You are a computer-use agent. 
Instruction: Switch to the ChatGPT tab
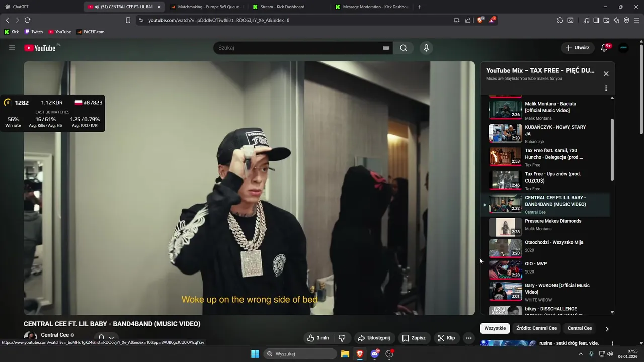click(40, 7)
